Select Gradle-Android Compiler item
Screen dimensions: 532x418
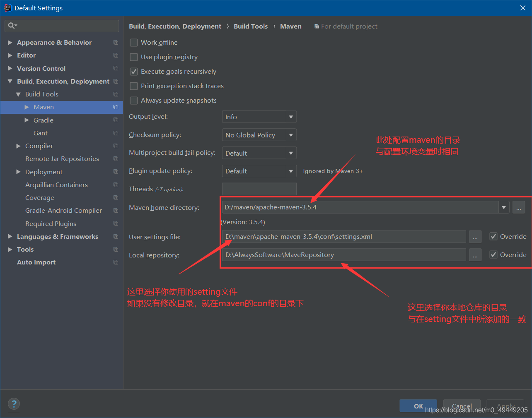tap(63, 211)
